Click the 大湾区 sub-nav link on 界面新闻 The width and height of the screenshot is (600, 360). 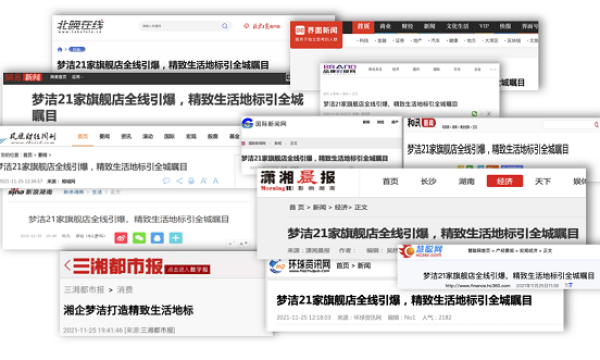(x=491, y=41)
